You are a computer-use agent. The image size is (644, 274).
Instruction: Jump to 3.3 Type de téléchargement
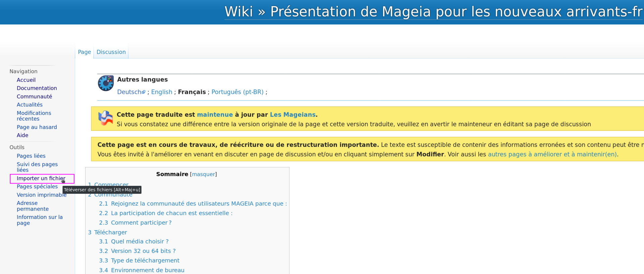139,261
